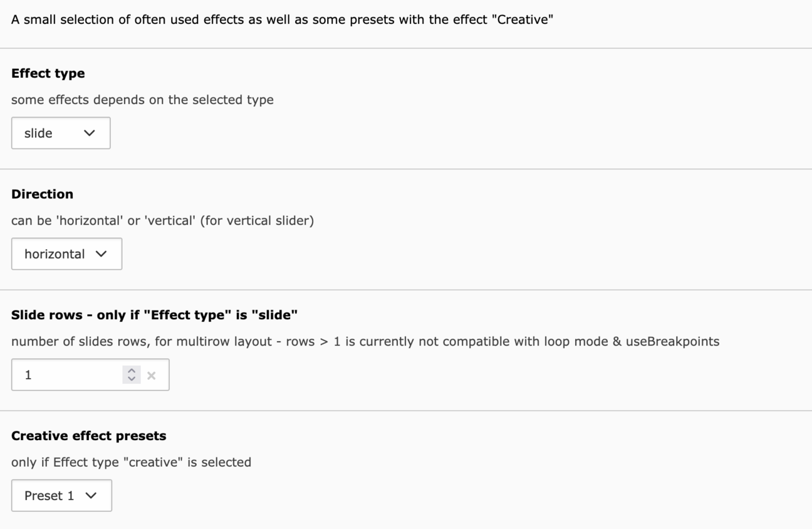The height and width of the screenshot is (529, 812).
Task: Open the Effect type dropdown showing slide
Action: point(60,133)
